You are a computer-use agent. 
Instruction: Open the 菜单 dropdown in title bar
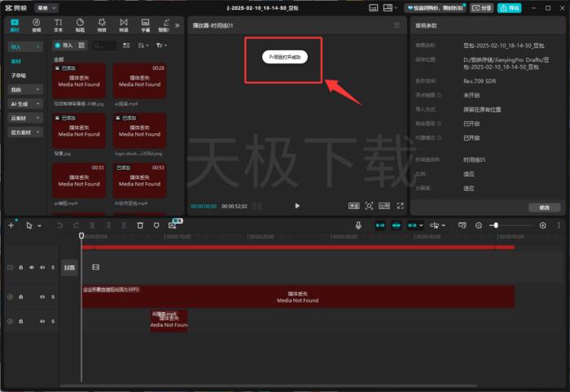point(46,7)
